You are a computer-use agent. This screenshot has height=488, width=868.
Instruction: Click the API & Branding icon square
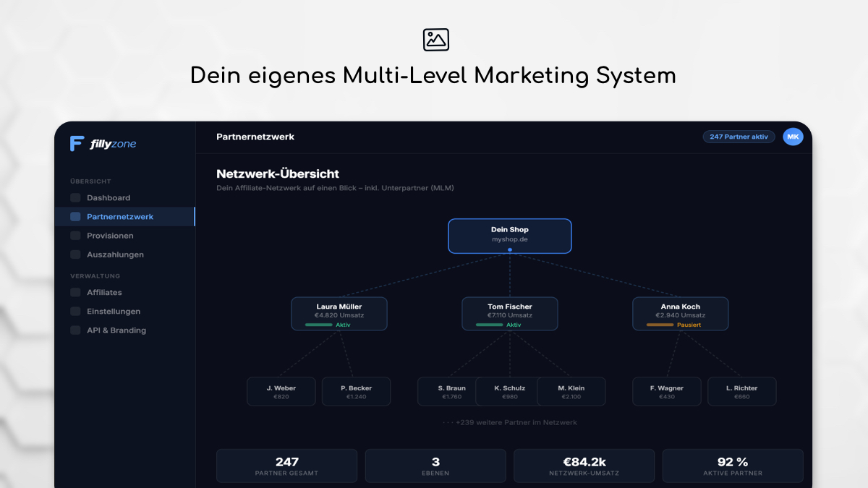pyautogui.click(x=75, y=330)
